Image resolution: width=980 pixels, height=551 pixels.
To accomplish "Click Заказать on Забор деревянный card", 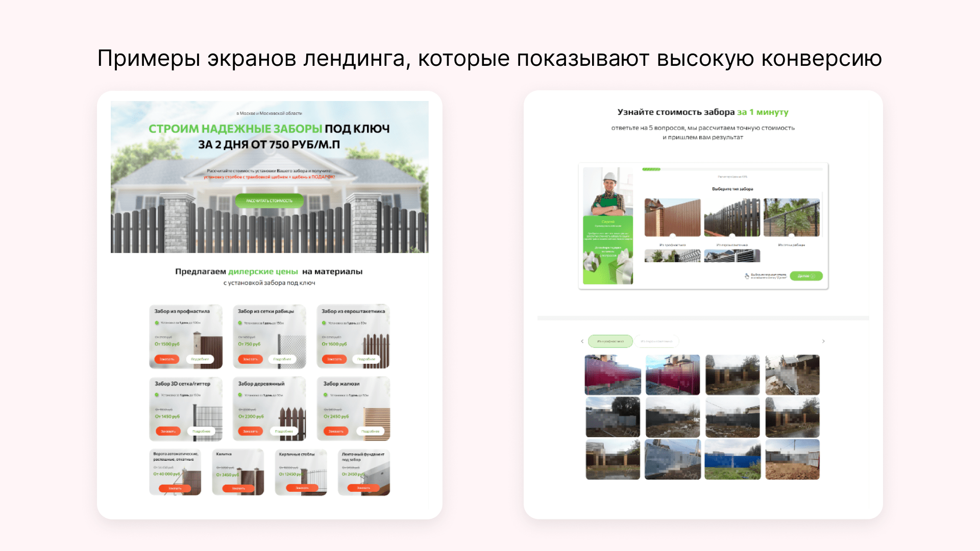I will point(250,432).
